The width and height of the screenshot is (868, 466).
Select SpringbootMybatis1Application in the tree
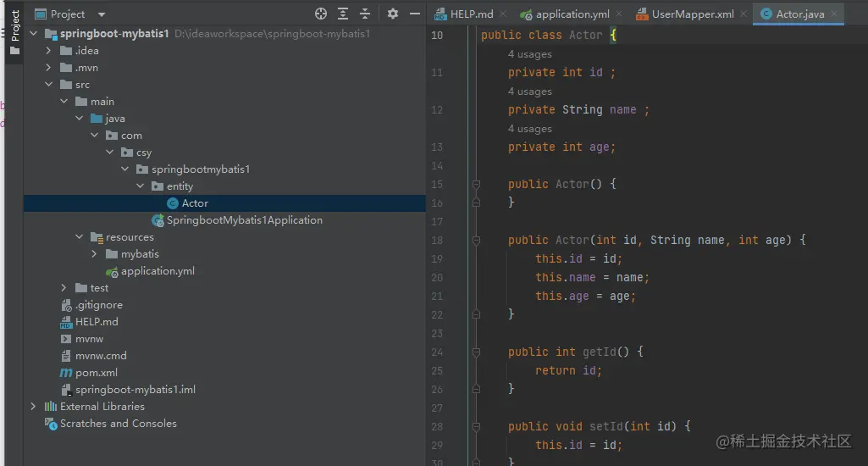244,220
